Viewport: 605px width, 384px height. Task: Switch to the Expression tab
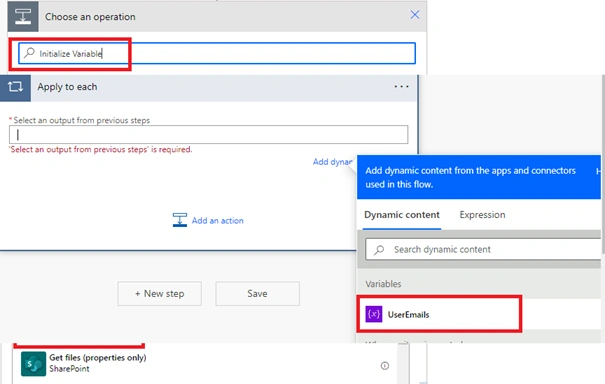tap(482, 215)
